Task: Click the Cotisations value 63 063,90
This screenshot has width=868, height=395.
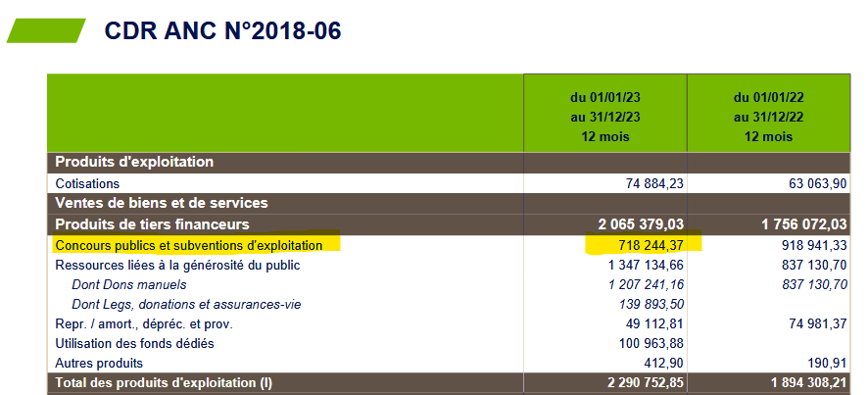Action: [x=818, y=183]
